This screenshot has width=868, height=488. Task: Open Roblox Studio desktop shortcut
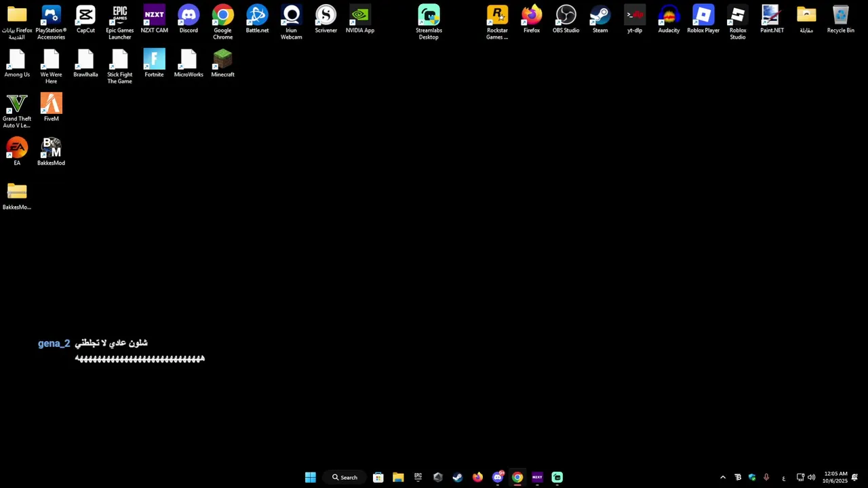click(738, 22)
